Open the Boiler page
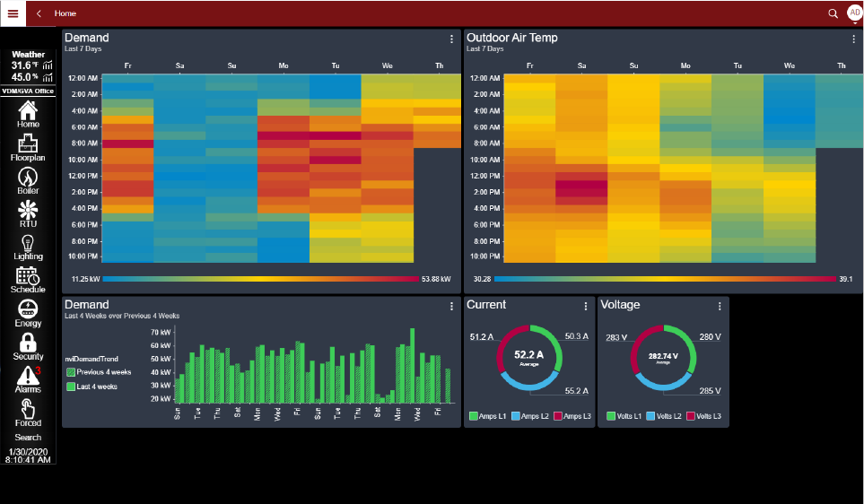The image size is (864, 504). pos(28,180)
